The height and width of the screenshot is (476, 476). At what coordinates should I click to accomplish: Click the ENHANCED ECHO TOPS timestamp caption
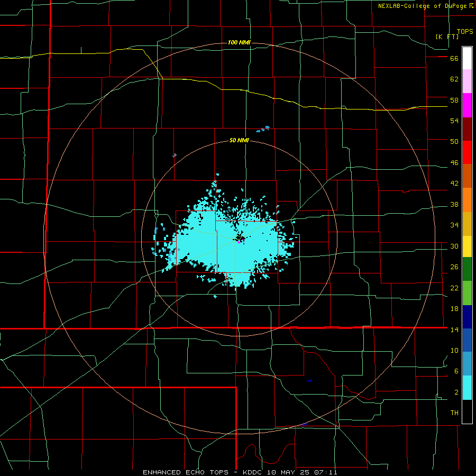[x=240, y=472]
